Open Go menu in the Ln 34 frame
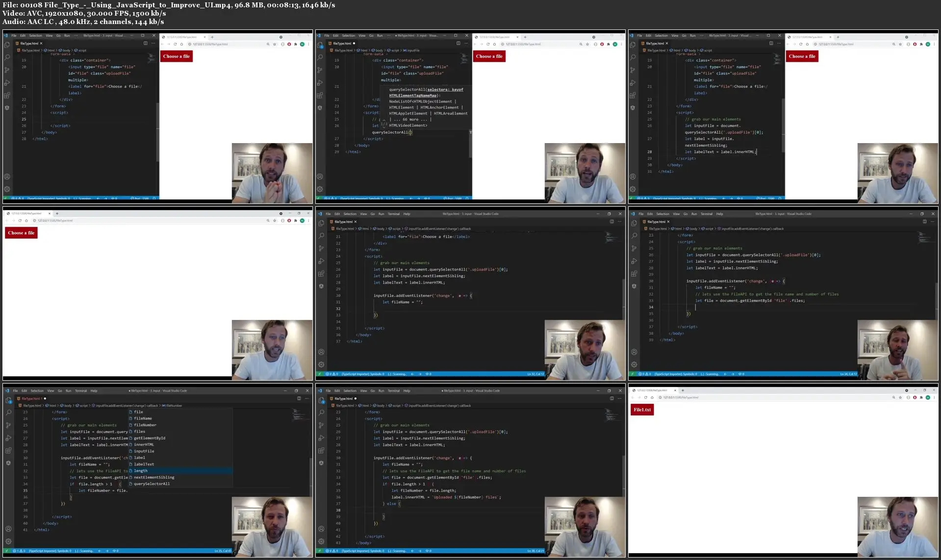This screenshot has width=941, height=560. pos(686,214)
